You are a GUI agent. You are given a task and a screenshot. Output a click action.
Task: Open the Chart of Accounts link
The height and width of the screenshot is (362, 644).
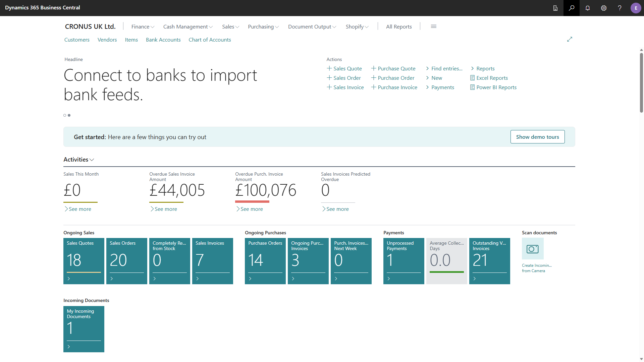(210, 40)
